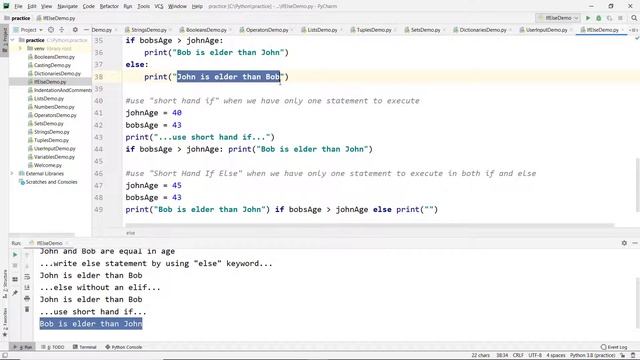The width and height of the screenshot is (640, 360).
Task: Open Search Everywhere magnifier icon
Action: click(x=634, y=18)
